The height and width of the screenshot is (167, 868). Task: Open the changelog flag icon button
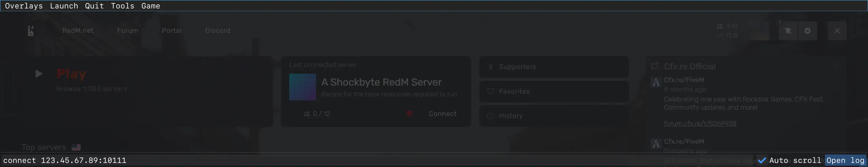(x=788, y=31)
